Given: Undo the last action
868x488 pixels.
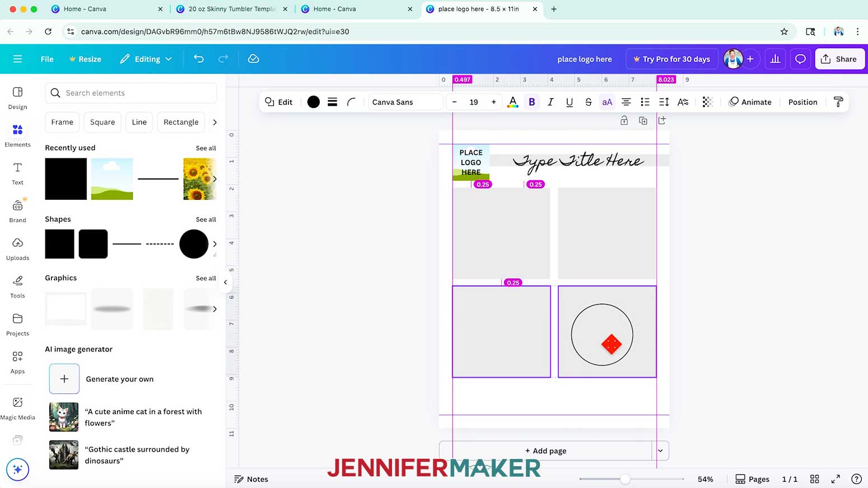Looking at the screenshot, I should pyautogui.click(x=199, y=59).
